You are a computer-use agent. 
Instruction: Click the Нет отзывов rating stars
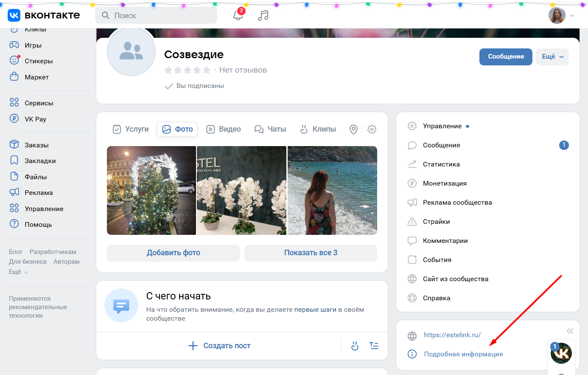188,70
